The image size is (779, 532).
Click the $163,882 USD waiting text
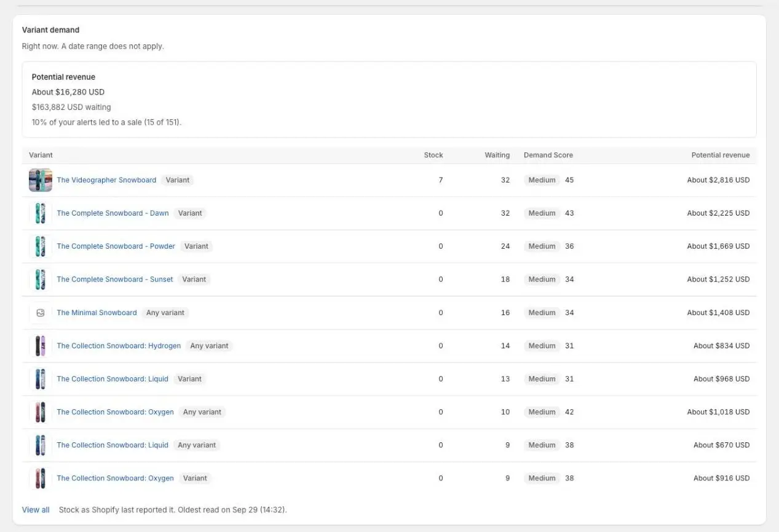[71, 107]
